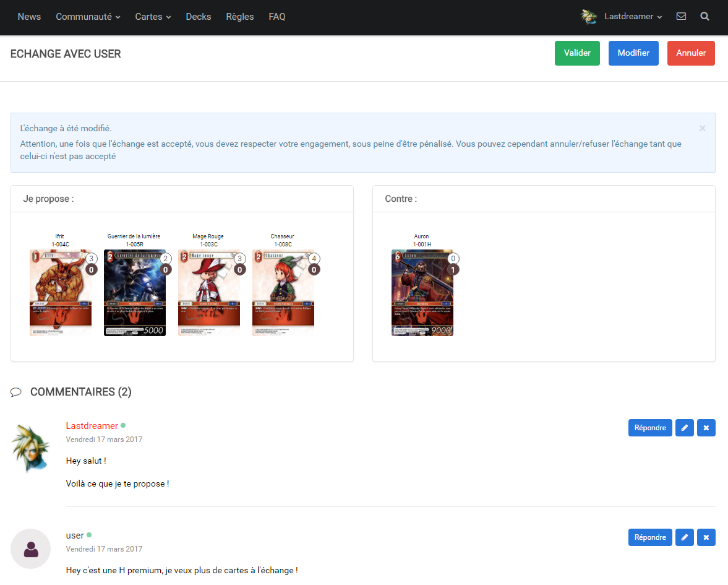Open the search magnifier icon
728x585 pixels.
pos(704,16)
